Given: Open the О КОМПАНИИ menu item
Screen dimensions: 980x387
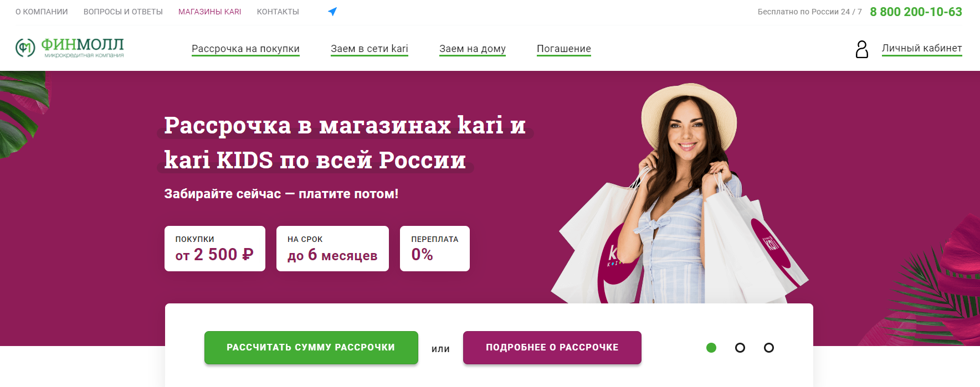Looking at the screenshot, I should tap(42, 12).
